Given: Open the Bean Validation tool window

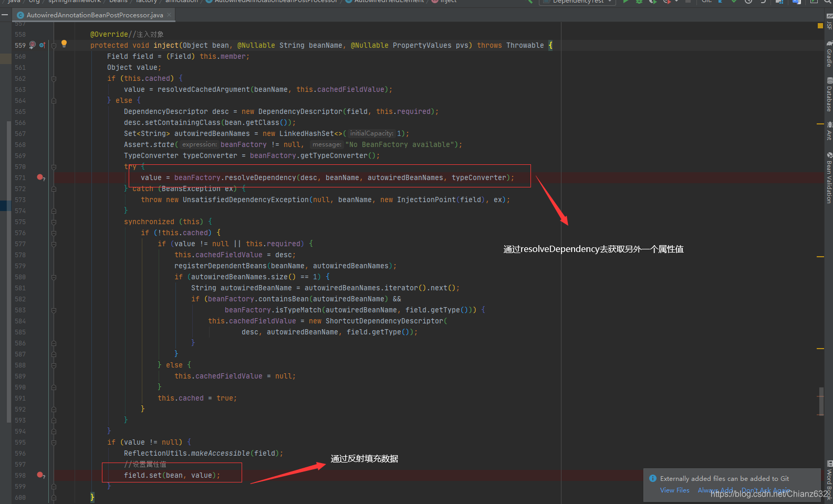Looking at the screenshot, I should (x=829, y=177).
